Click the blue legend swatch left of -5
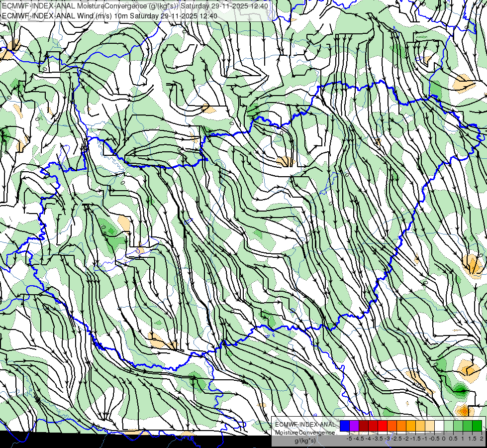Screen dimensions: 487x448 click(345, 426)
